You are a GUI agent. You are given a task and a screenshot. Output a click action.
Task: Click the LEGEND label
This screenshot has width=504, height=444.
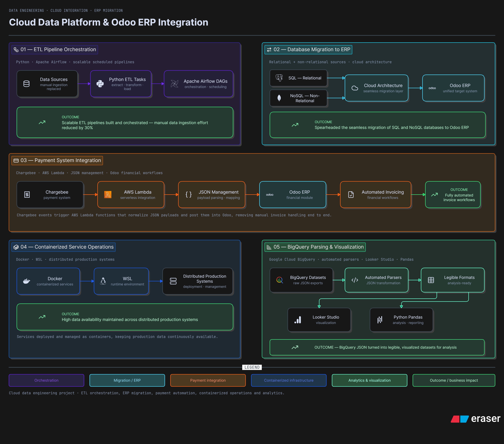tap(252, 367)
